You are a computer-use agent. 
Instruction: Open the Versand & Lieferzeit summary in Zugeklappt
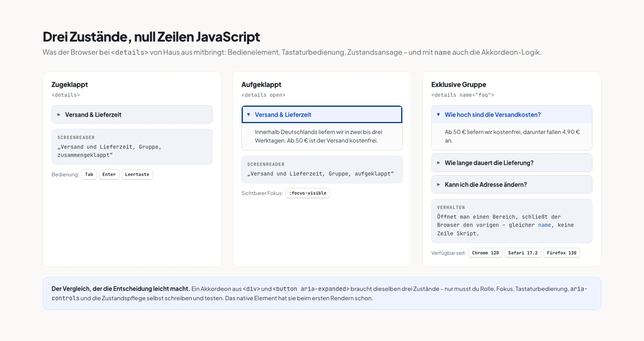pos(132,115)
